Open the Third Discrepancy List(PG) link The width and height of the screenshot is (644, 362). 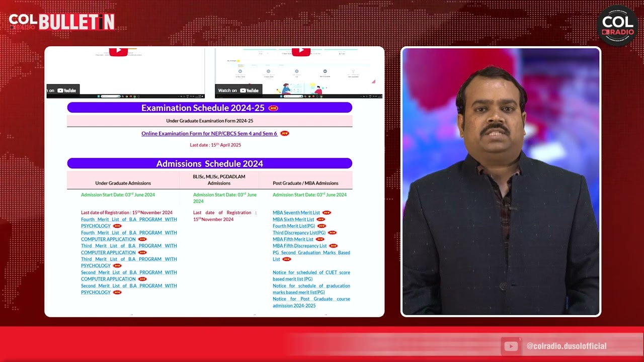[x=299, y=233]
